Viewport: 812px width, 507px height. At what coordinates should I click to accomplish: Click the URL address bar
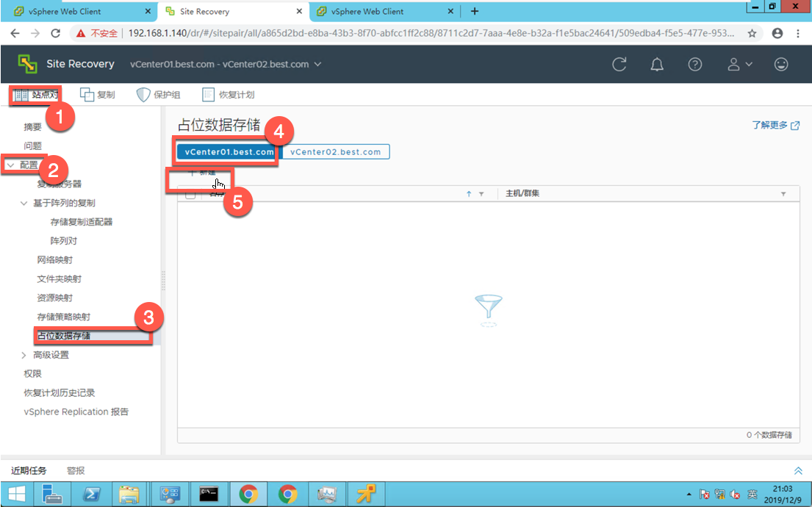coord(431,33)
